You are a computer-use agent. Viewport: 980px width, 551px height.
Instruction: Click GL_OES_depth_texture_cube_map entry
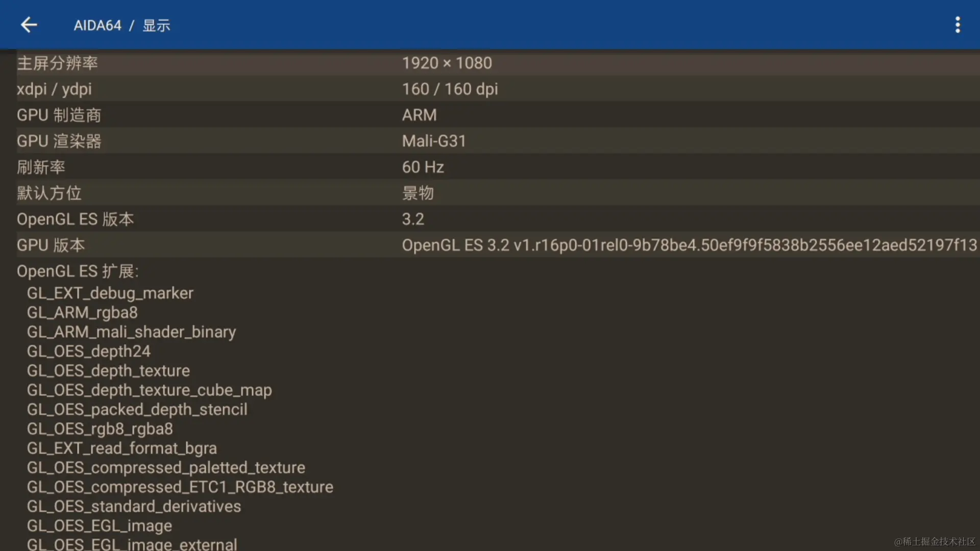[x=149, y=390]
